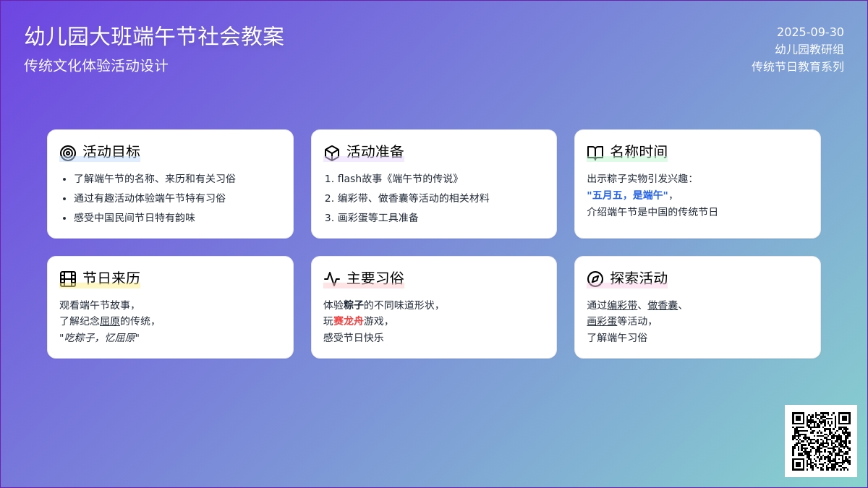Select the flash故事《端午节的传说》list item
The height and width of the screenshot is (488, 868).
point(398,179)
